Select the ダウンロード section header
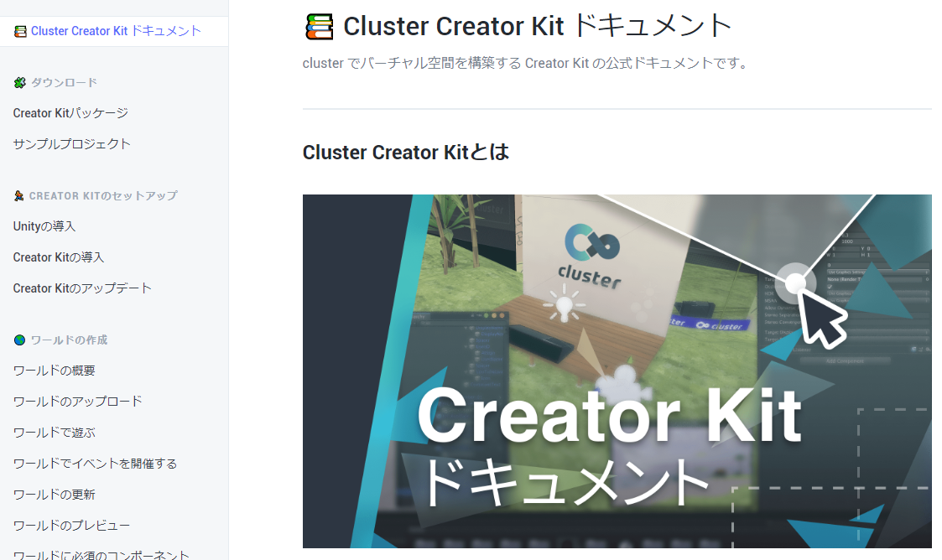942x560 pixels. tap(65, 83)
